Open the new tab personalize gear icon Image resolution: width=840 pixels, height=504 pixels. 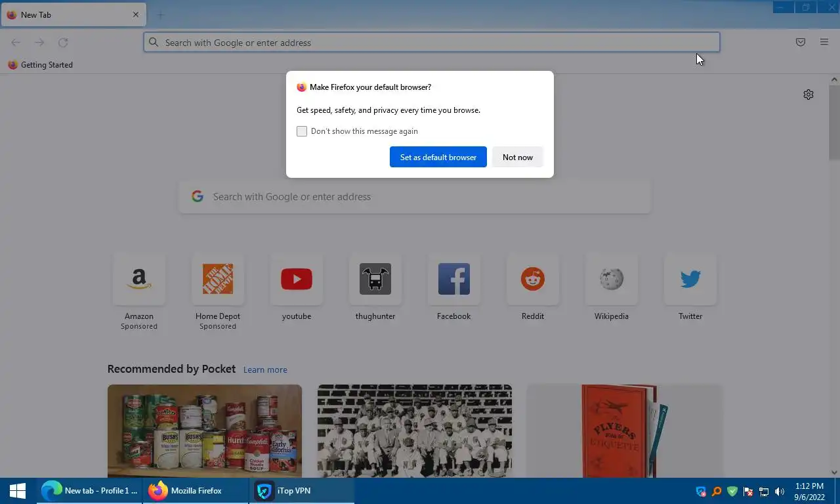pyautogui.click(x=808, y=94)
